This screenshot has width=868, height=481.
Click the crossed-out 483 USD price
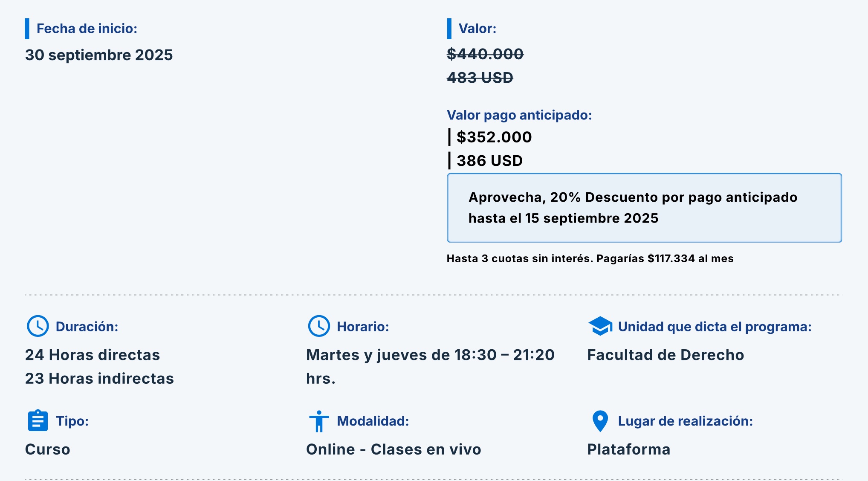click(x=480, y=78)
